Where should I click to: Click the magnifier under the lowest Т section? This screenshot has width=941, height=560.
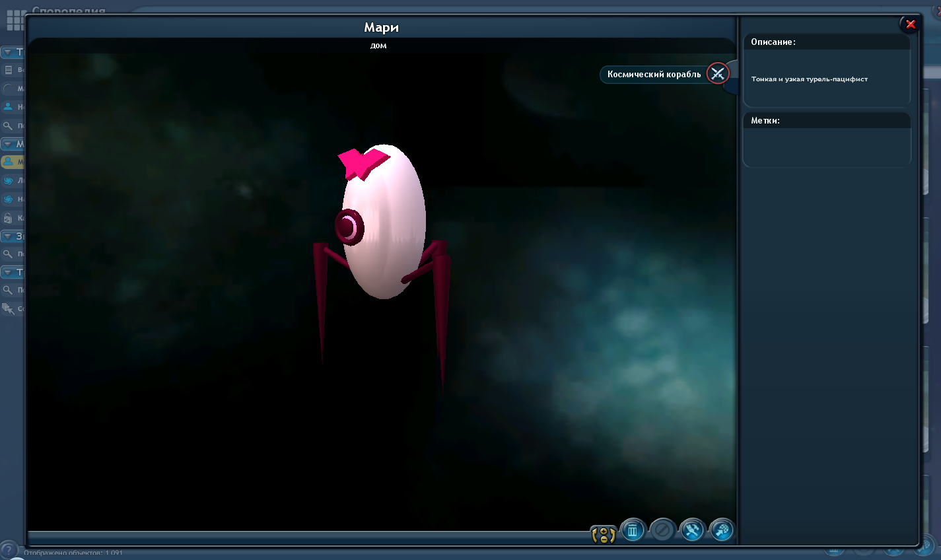[9, 290]
